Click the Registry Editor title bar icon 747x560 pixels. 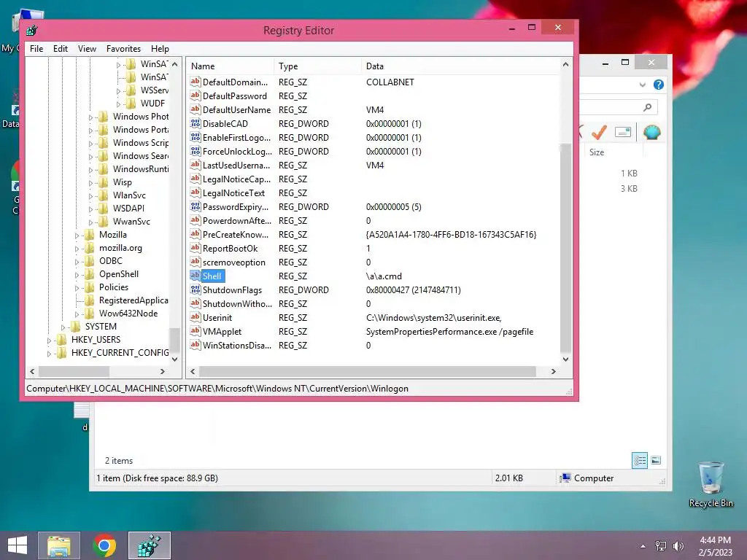[32, 30]
